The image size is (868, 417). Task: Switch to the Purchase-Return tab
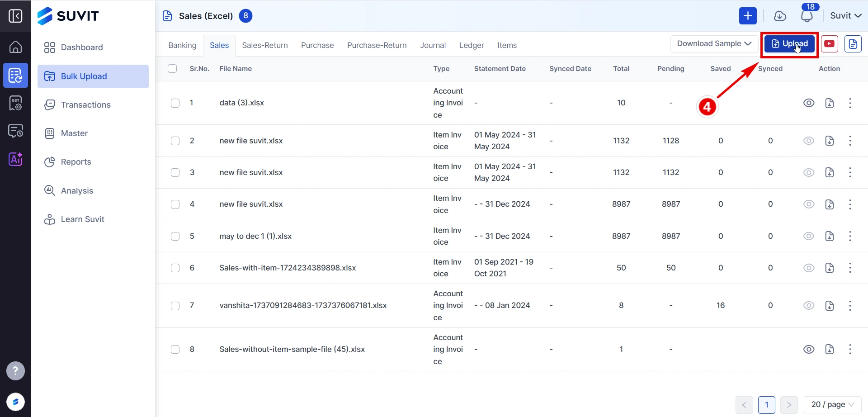pyautogui.click(x=377, y=45)
